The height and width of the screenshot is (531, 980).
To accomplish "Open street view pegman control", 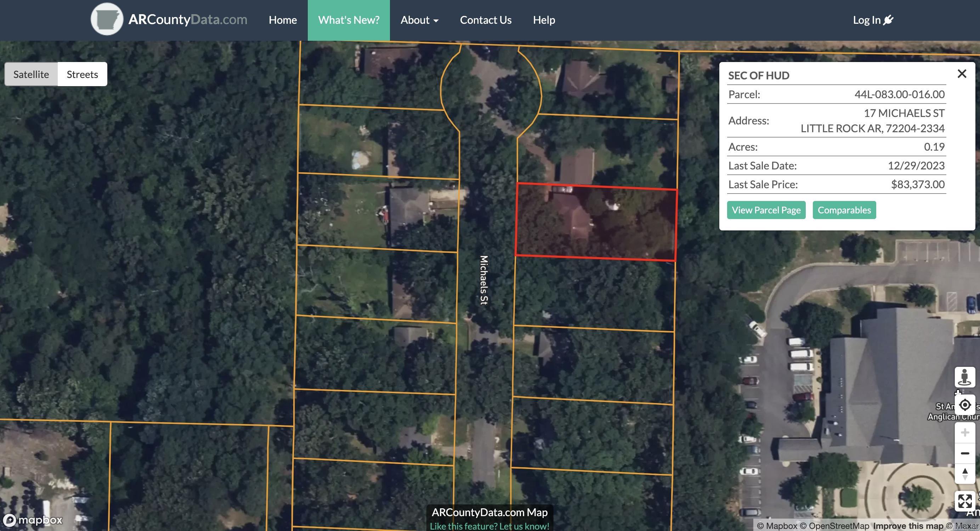I will [x=964, y=377].
